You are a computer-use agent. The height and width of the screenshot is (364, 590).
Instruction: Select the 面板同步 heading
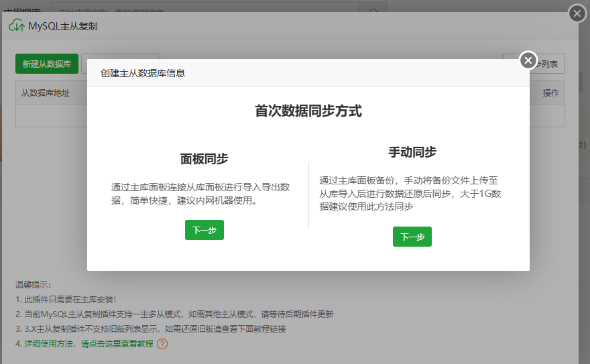pos(204,159)
